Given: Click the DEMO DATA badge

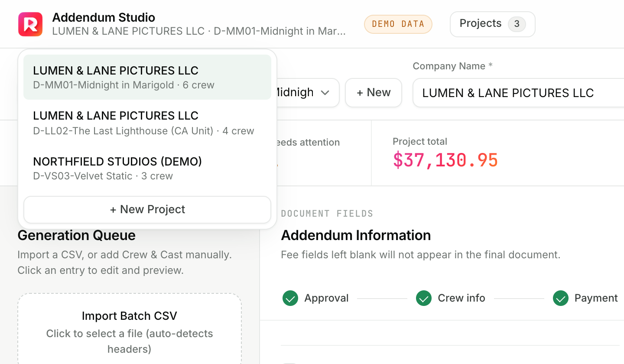Looking at the screenshot, I should click(x=398, y=24).
